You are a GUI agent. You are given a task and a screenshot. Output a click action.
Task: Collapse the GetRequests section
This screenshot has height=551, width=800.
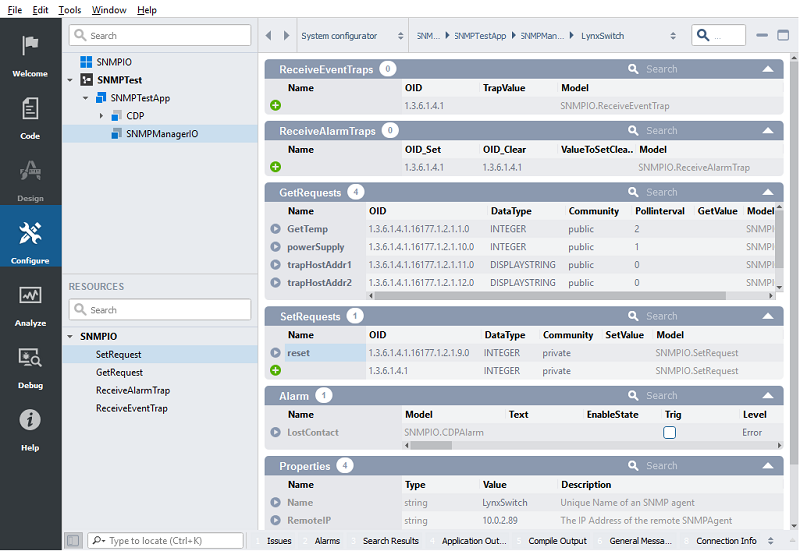767,192
